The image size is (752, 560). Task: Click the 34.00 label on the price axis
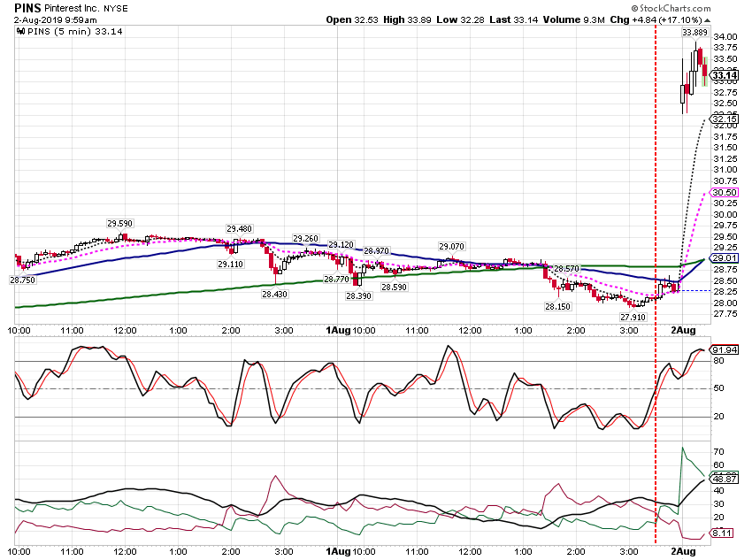(725, 37)
